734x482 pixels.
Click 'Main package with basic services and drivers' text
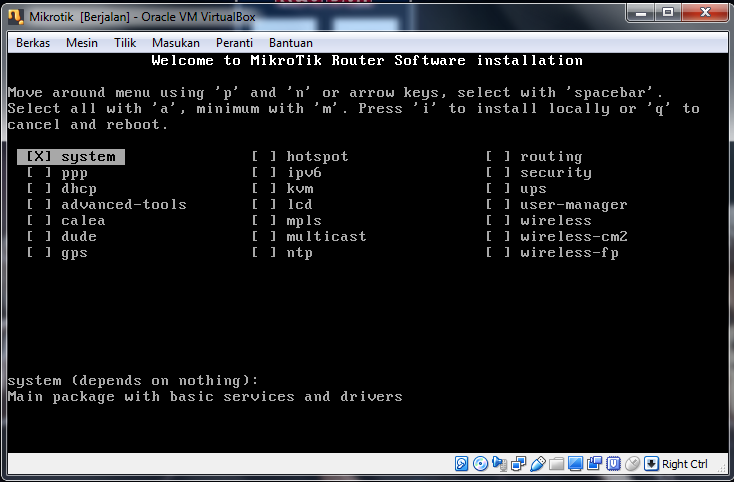point(205,397)
